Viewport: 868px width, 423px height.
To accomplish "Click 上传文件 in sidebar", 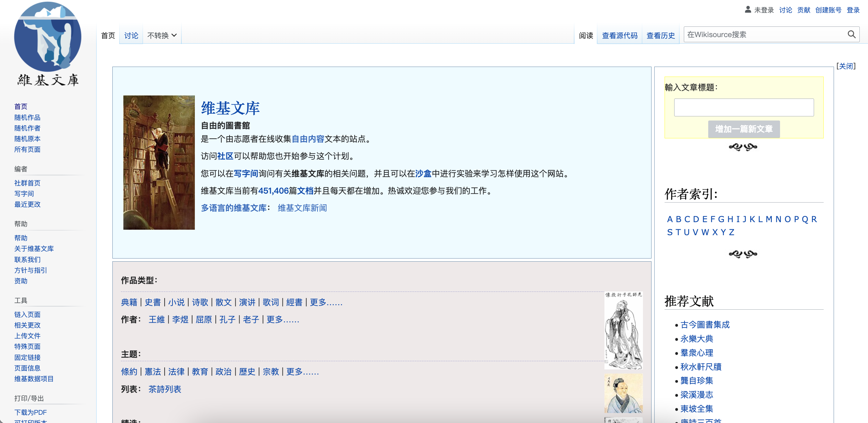I will coord(27,336).
